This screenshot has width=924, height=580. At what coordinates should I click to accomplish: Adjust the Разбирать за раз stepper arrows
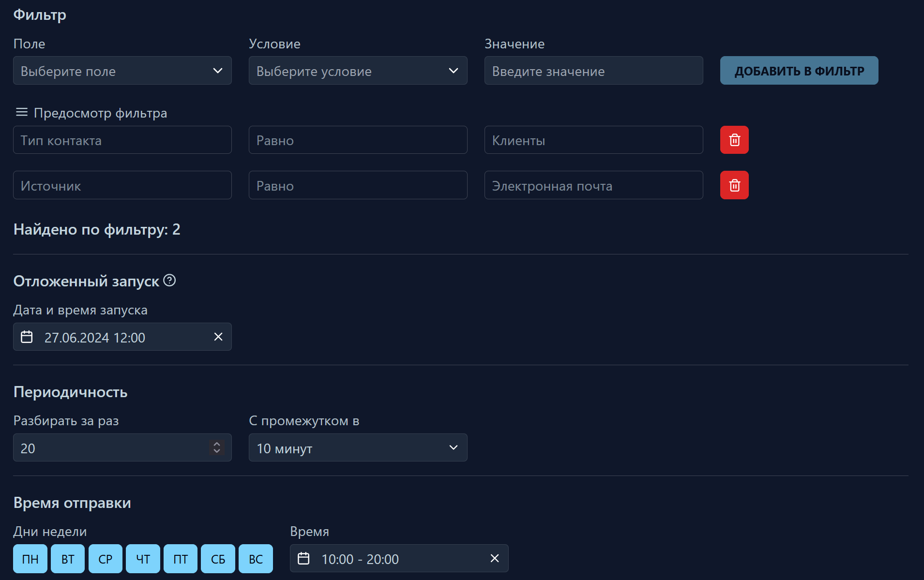[x=217, y=447]
